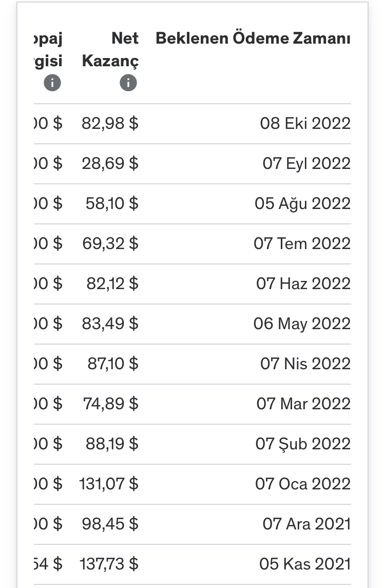Image resolution: width=385 pixels, height=588 pixels.
Task: Click the 07 Ara 2021 date cell
Action: pos(306,524)
